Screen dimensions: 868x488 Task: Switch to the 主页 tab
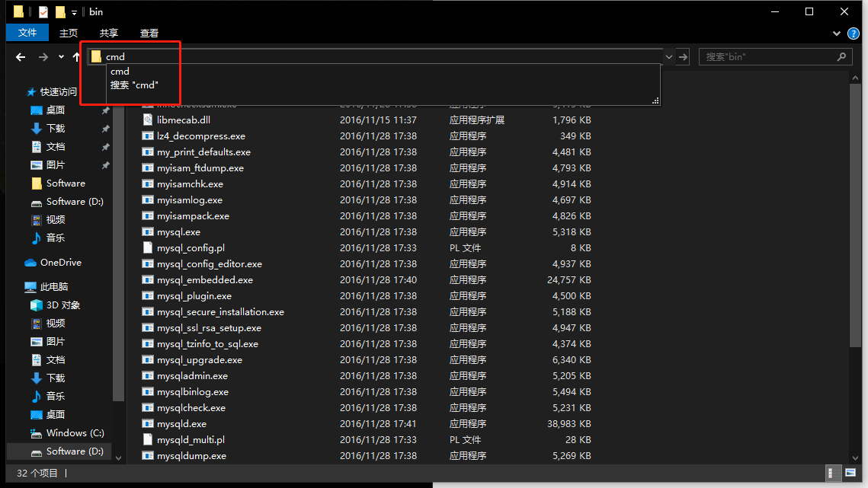point(69,33)
